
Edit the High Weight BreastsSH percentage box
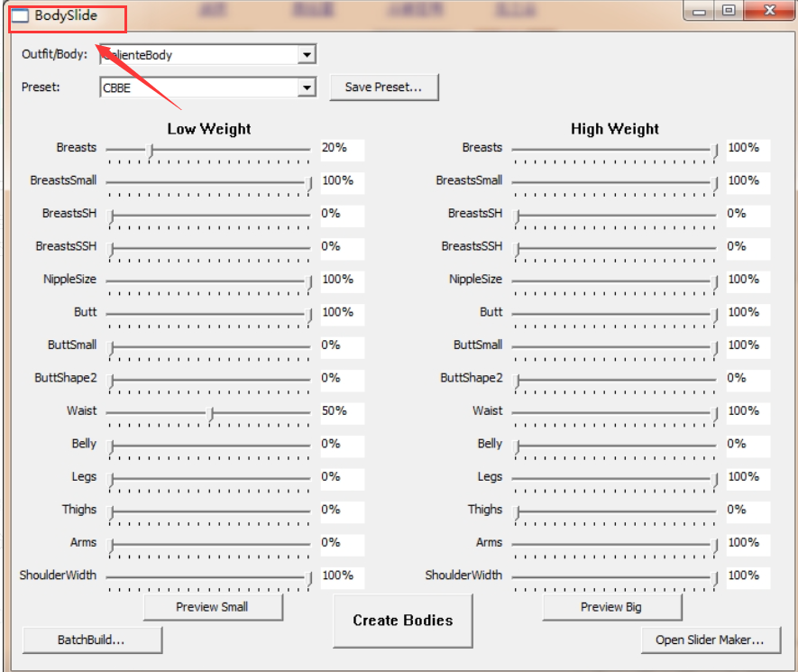coord(748,216)
